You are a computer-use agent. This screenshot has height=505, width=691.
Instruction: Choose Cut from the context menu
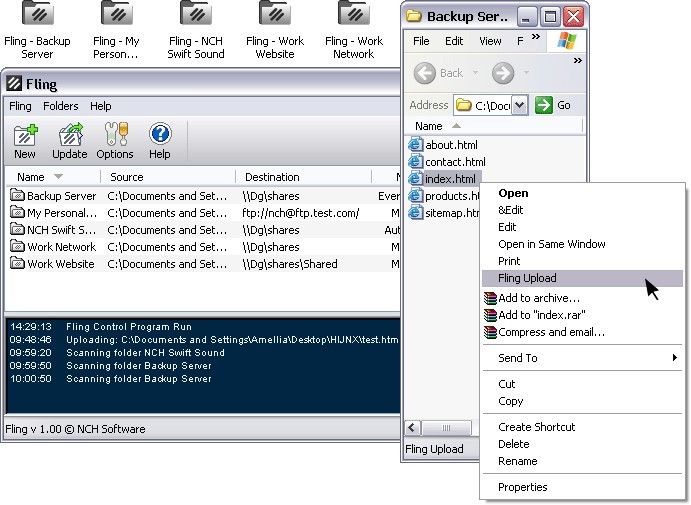click(582, 384)
